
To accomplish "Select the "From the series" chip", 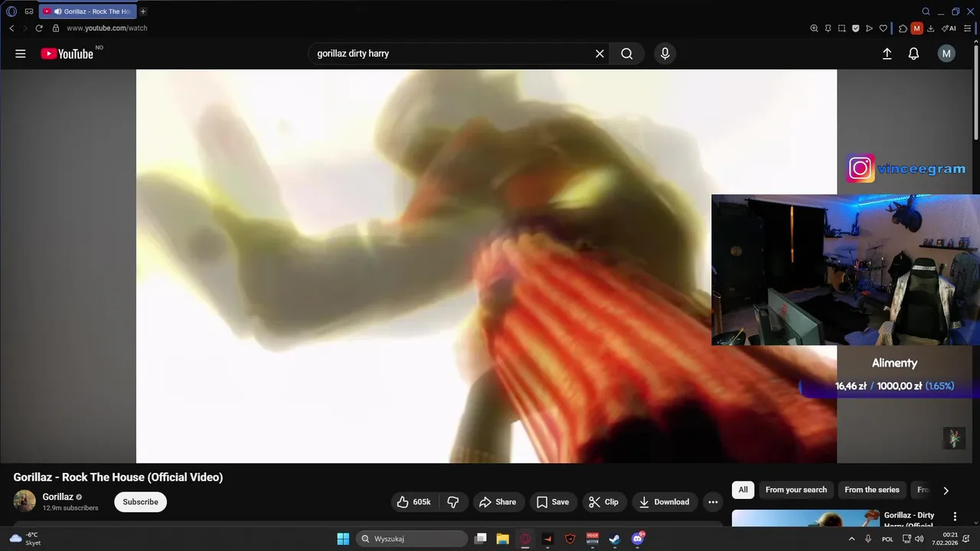I will pyautogui.click(x=872, y=490).
